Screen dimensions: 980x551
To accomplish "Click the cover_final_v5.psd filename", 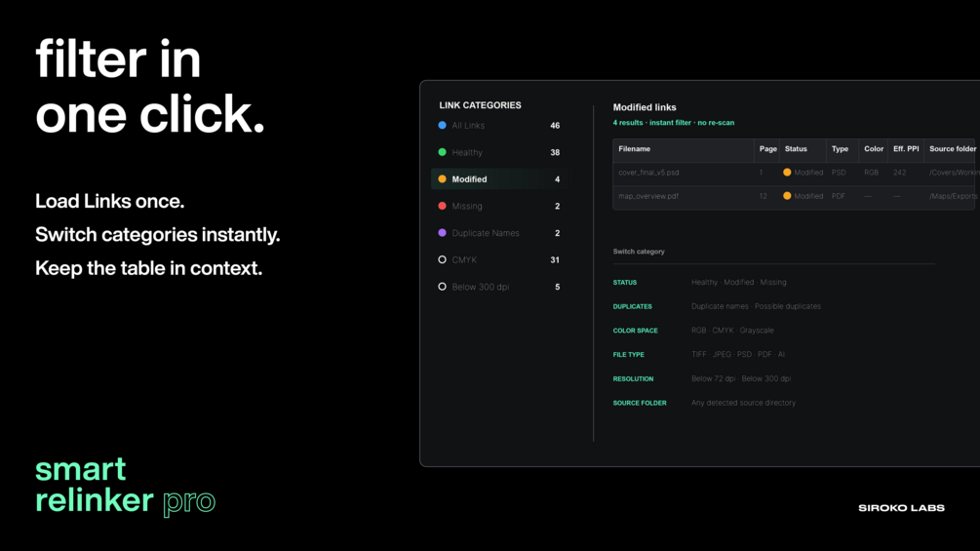I will click(648, 173).
